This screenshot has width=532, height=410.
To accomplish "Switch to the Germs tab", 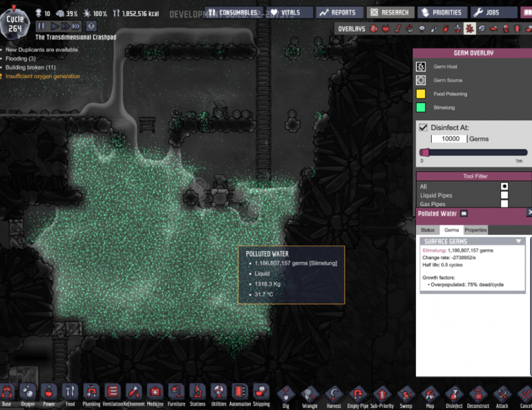I will [452, 230].
